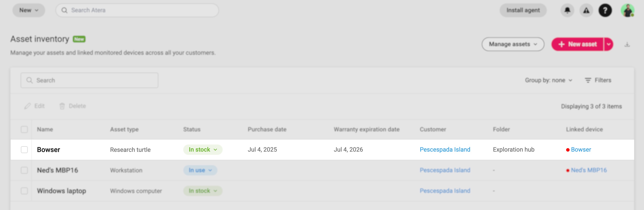Click the asset table Search field
The width and height of the screenshot is (644, 210).
pos(89,80)
